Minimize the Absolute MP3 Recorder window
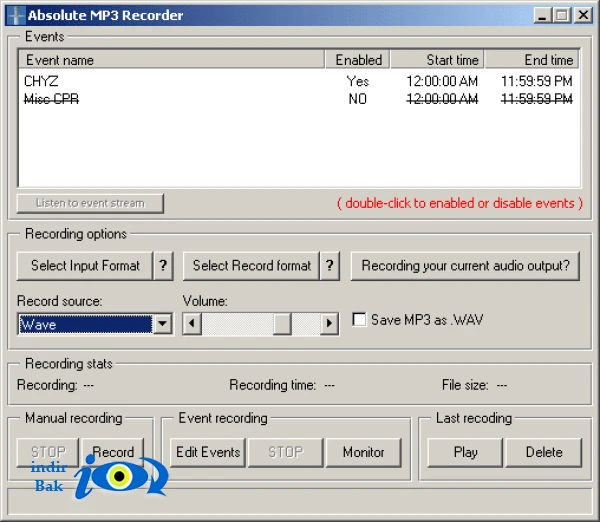The width and height of the screenshot is (600, 522). coord(543,15)
